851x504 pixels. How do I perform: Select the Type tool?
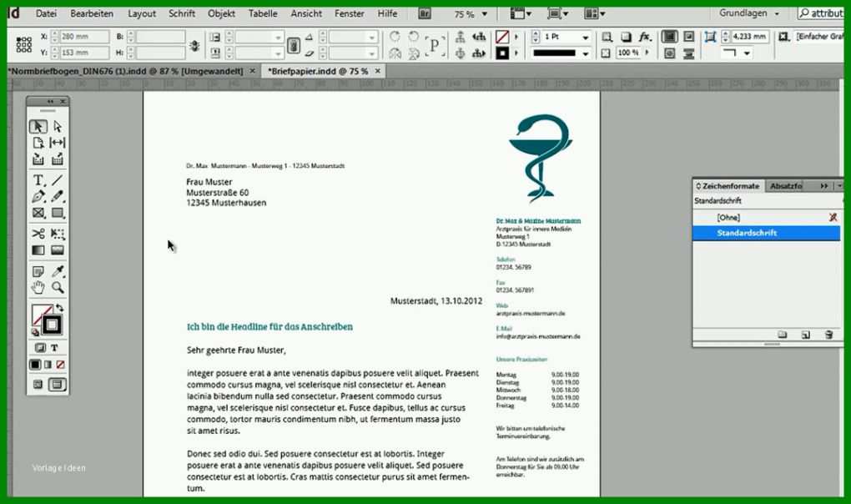(38, 180)
